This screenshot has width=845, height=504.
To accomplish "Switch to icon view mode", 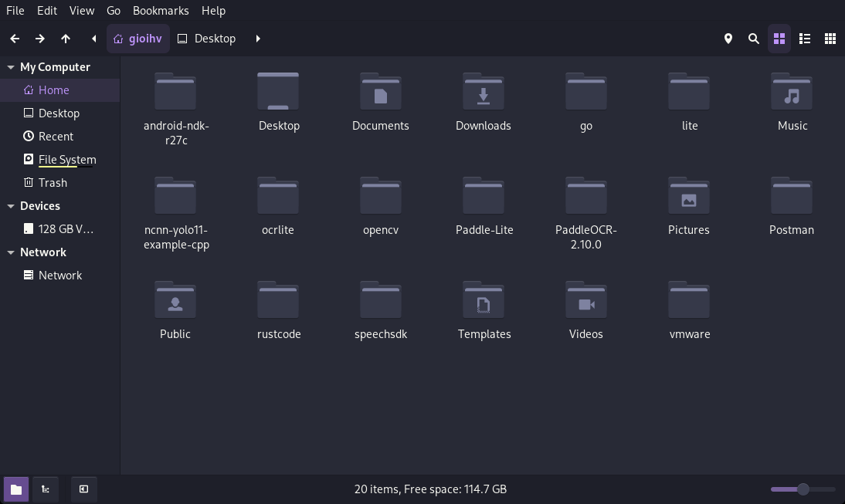I will pos(779,39).
